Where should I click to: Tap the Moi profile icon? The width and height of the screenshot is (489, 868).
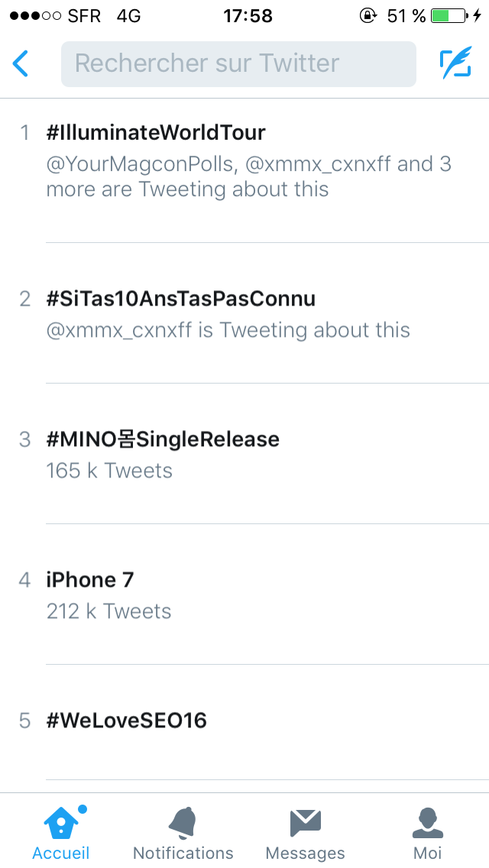coord(428,823)
